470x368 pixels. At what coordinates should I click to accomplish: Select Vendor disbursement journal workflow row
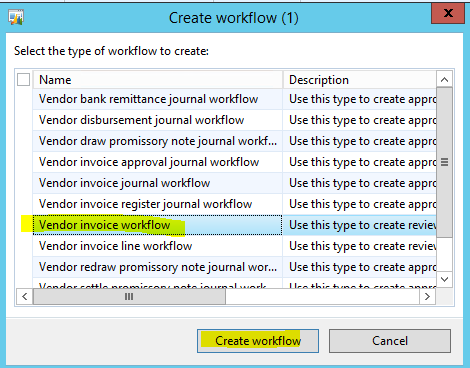coord(234,120)
